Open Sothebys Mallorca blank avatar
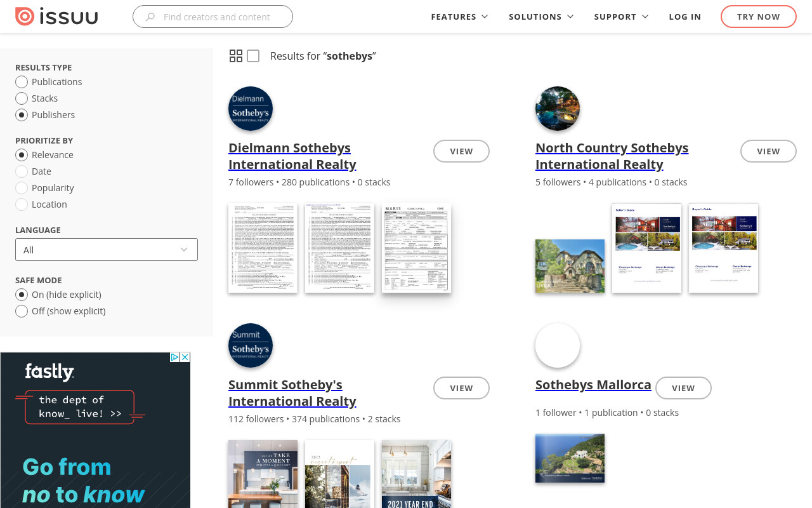 click(x=558, y=345)
